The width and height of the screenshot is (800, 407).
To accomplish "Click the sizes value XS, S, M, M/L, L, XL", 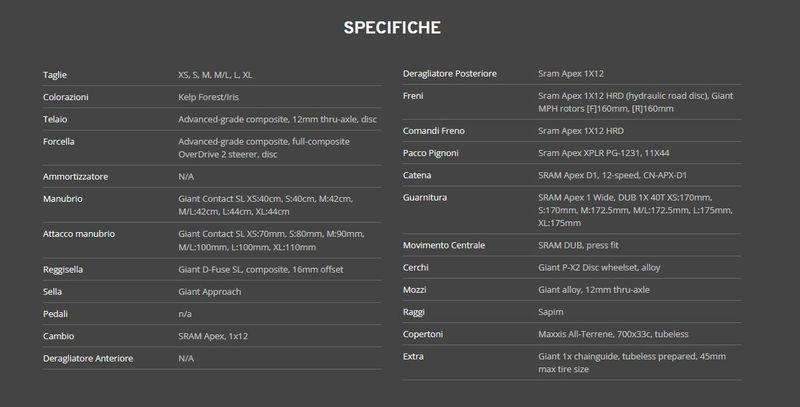I will click(215, 75).
